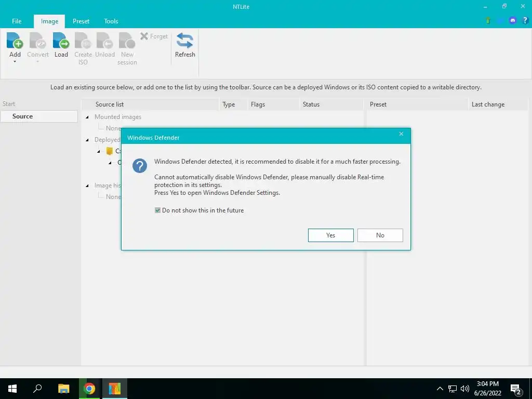The width and height of the screenshot is (532, 399).
Task: Select None under Image history
Action: click(113, 197)
